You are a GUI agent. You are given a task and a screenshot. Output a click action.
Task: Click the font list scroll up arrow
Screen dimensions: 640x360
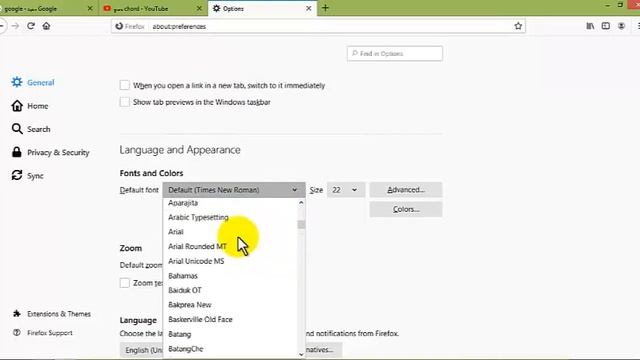point(301,202)
